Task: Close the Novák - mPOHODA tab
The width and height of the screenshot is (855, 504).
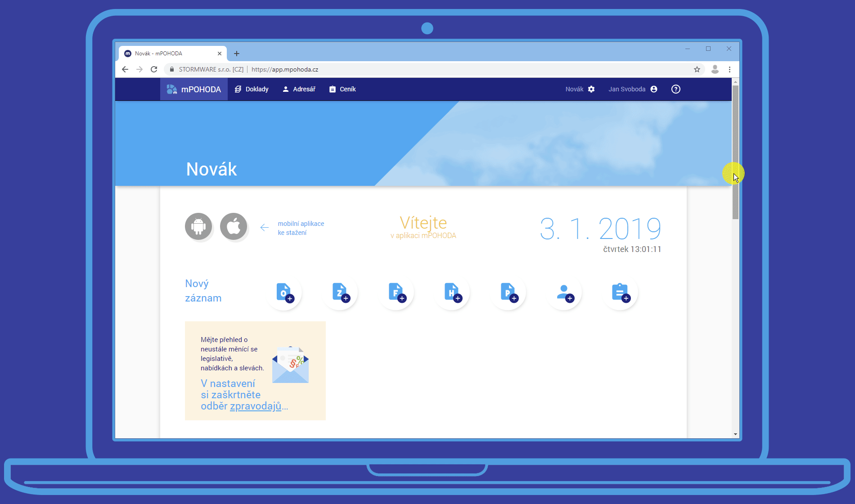Action: pyautogui.click(x=220, y=54)
